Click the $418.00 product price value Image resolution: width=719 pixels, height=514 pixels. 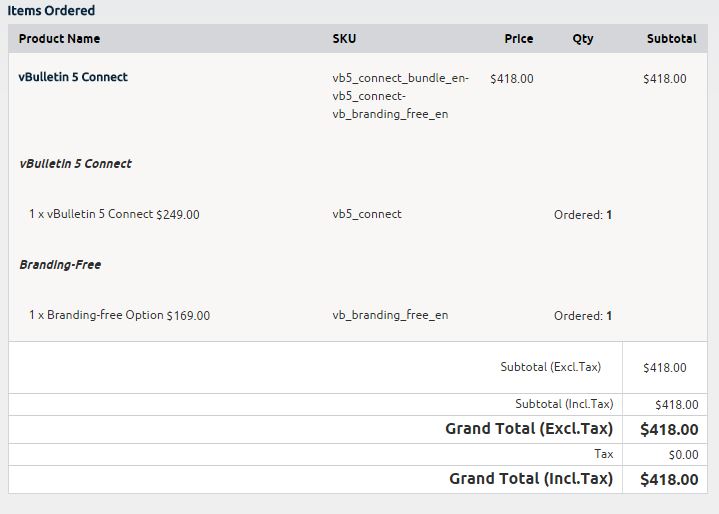tap(511, 78)
